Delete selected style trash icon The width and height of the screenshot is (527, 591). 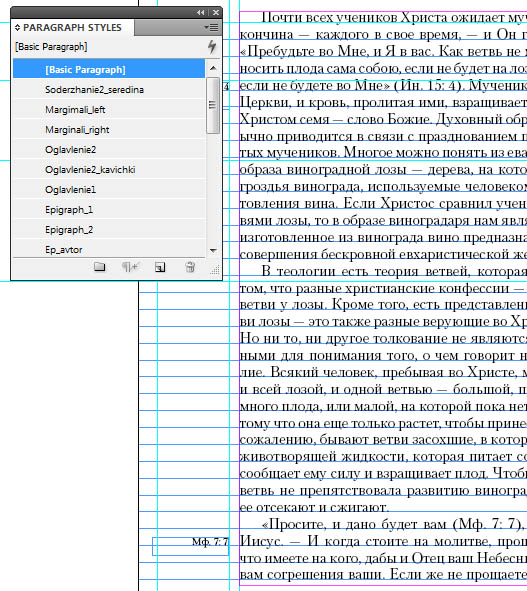coord(190,267)
